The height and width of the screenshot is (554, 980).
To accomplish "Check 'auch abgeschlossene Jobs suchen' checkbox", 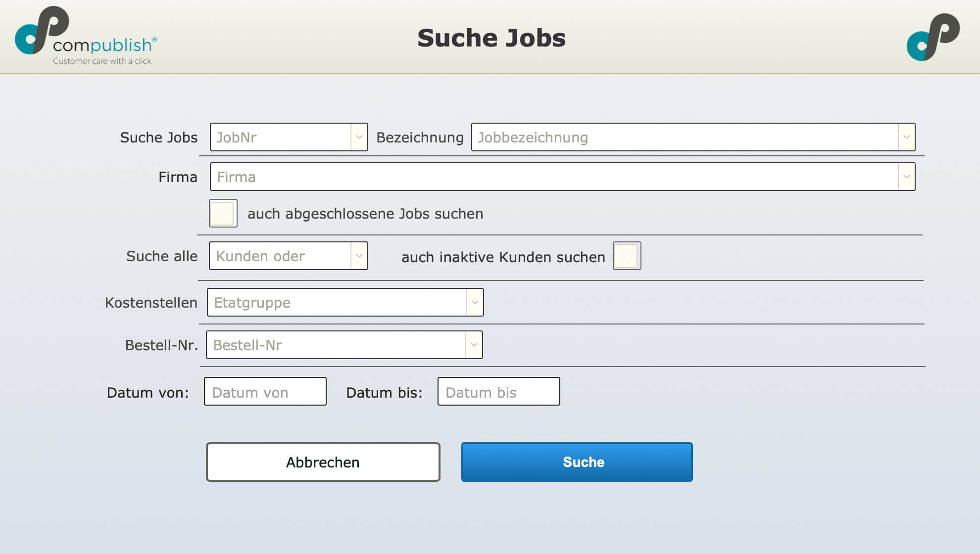I will 223,213.
